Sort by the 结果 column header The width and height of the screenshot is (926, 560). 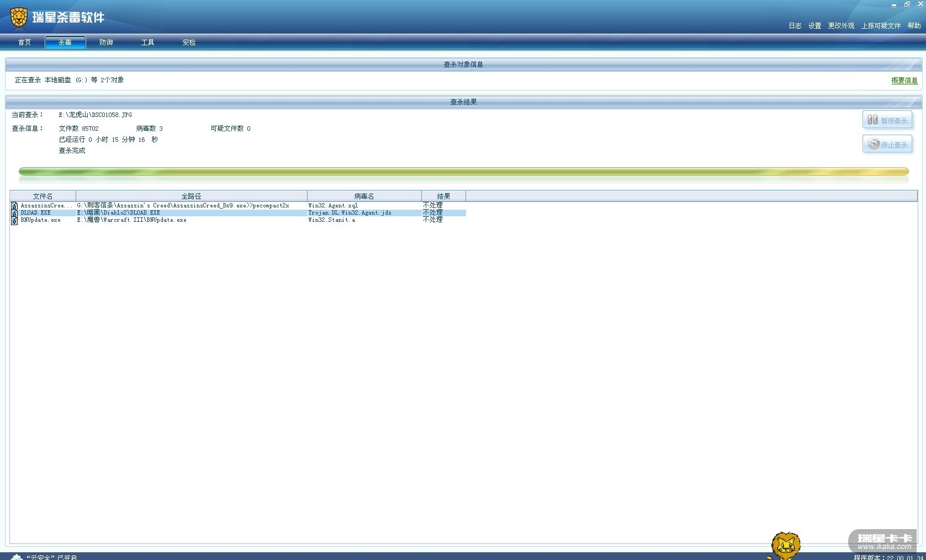443,196
